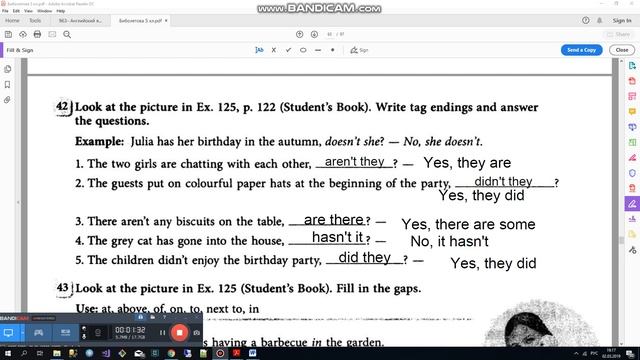Toggle Bandicam webcam overlay
This screenshot has height=360, width=640.
(x=98, y=333)
